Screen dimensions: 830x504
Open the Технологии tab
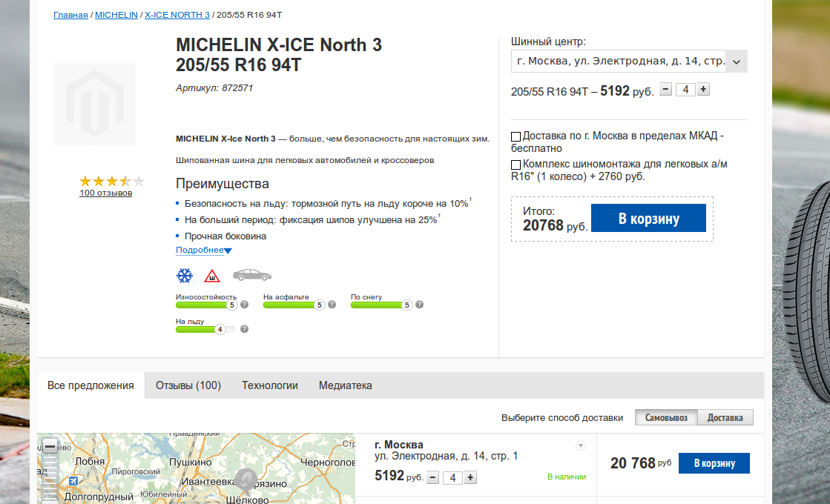click(270, 385)
